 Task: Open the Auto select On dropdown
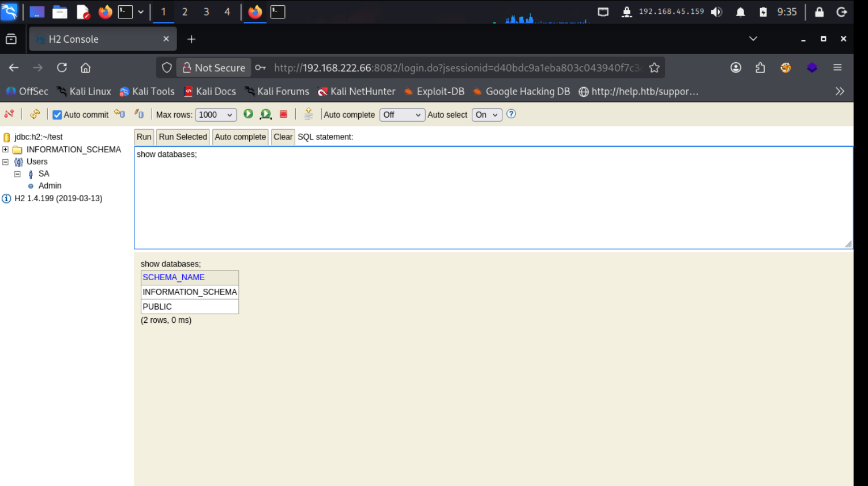[x=486, y=115]
